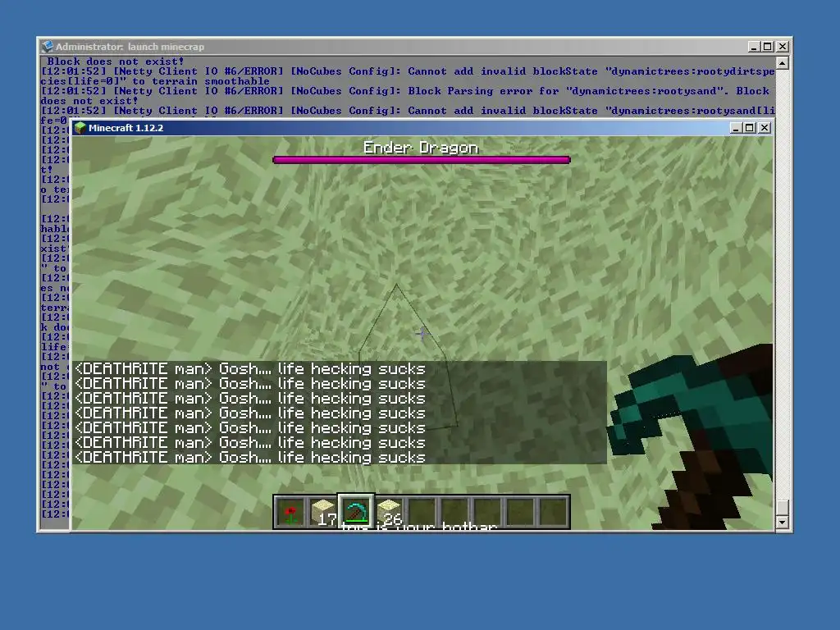The height and width of the screenshot is (630, 840).
Task: Select the red poppy flower hotbar slot
Action: (x=291, y=513)
